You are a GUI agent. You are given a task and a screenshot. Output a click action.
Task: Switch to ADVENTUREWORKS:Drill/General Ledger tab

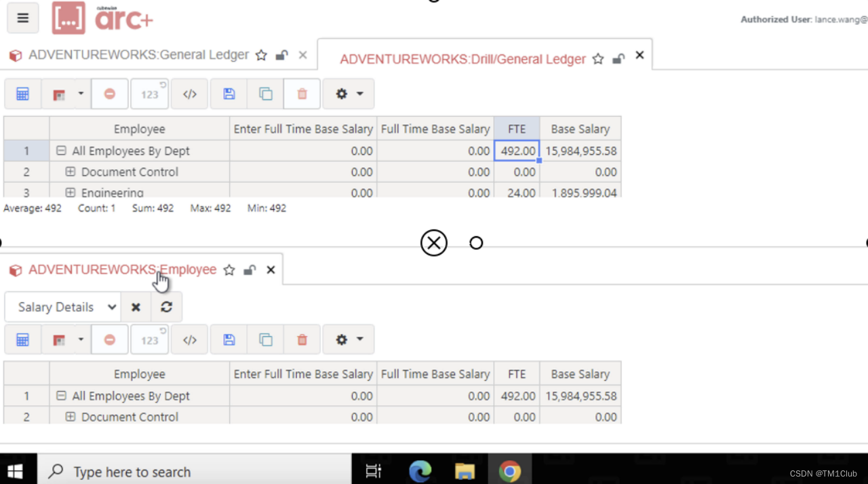pos(462,59)
